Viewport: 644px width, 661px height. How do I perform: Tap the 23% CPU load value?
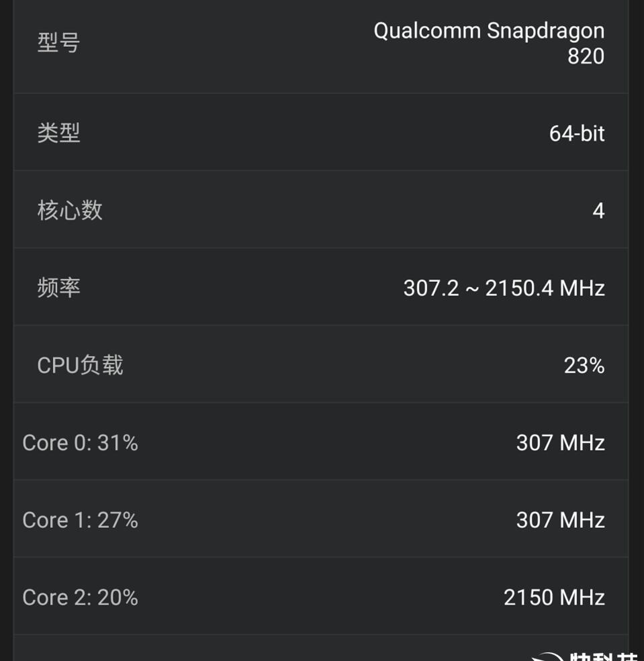pos(584,366)
